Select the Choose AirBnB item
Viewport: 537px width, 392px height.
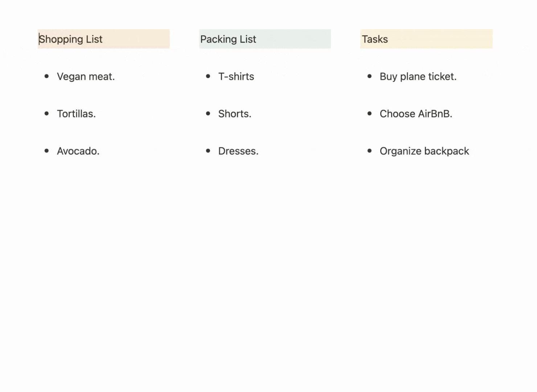point(416,114)
